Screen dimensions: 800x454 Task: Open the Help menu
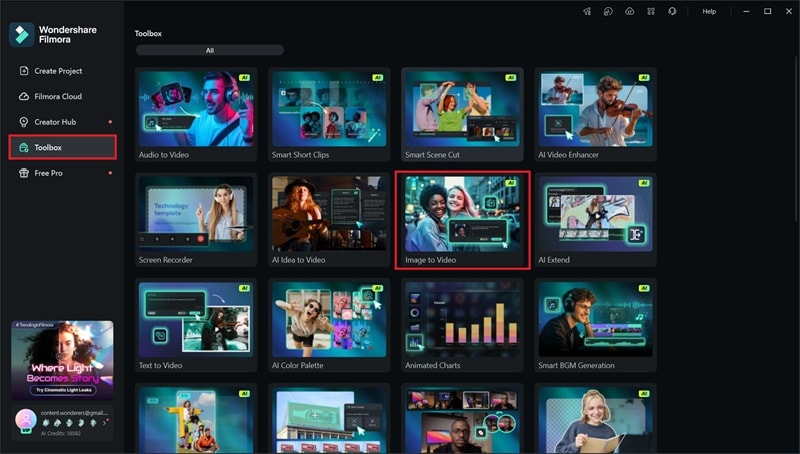point(709,11)
